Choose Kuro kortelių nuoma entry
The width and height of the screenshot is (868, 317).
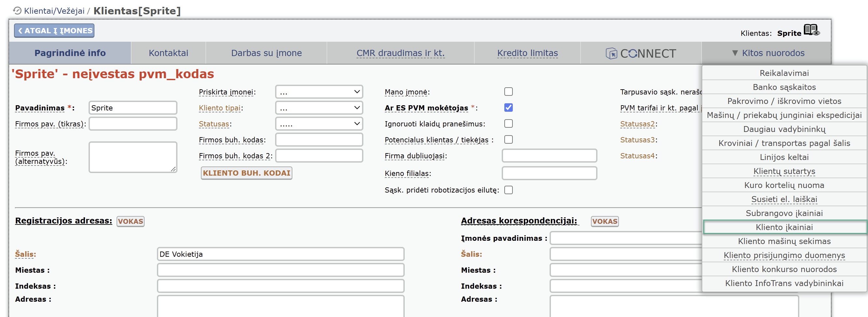click(784, 185)
